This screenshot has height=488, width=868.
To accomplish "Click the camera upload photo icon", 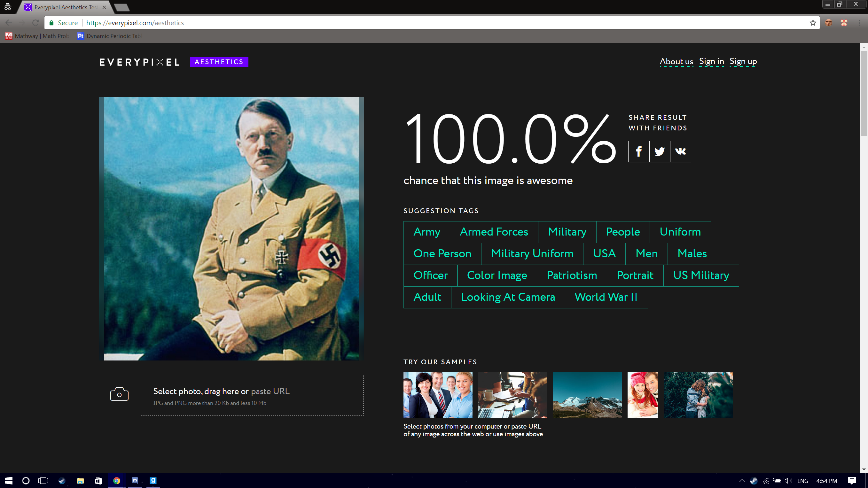I will pyautogui.click(x=119, y=395).
